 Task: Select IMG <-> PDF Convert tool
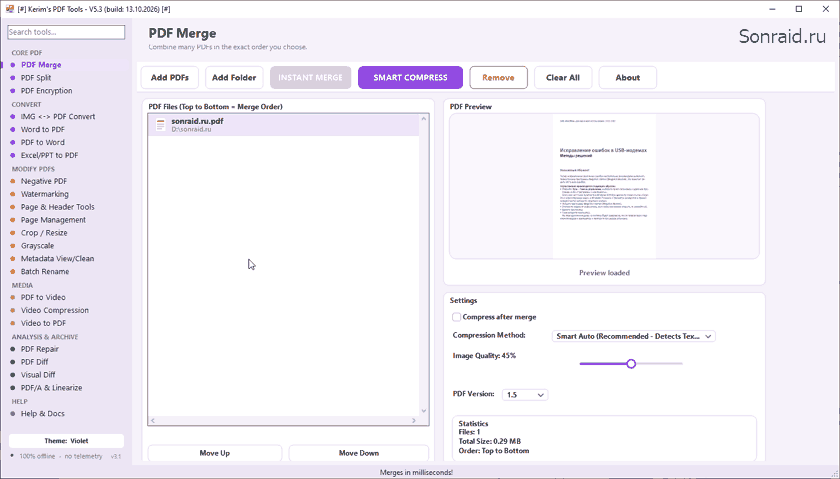point(58,116)
